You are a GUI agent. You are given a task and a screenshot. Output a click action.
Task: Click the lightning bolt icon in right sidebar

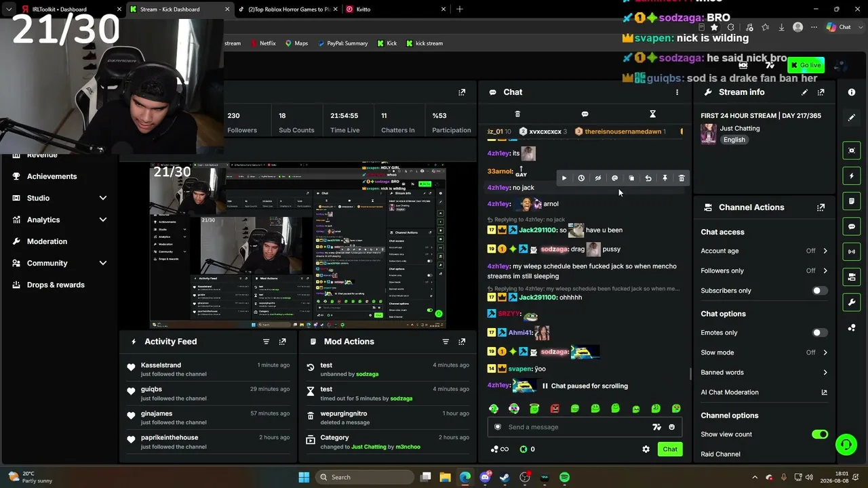[852, 176]
